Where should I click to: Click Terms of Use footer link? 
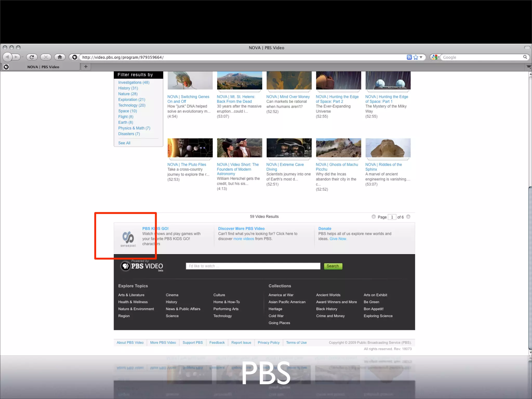click(x=296, y=343)
